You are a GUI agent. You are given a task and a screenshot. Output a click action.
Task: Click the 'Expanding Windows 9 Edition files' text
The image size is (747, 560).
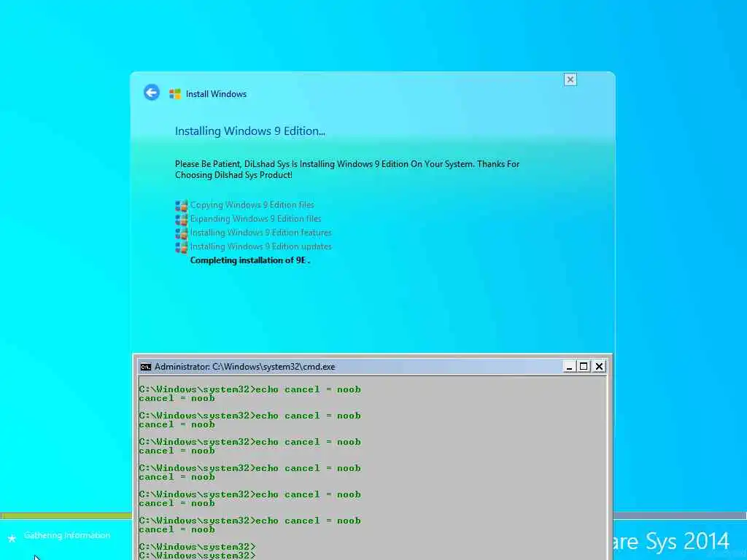255,219
